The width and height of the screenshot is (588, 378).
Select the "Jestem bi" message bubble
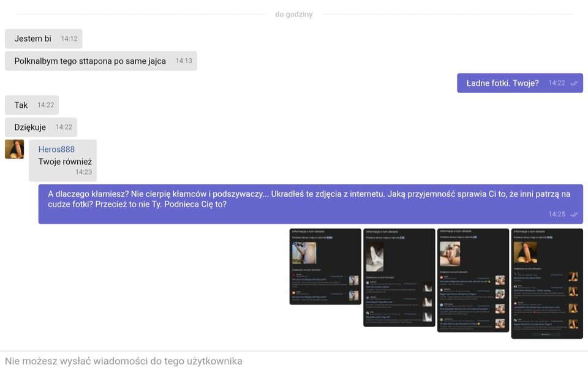[33, 39]
